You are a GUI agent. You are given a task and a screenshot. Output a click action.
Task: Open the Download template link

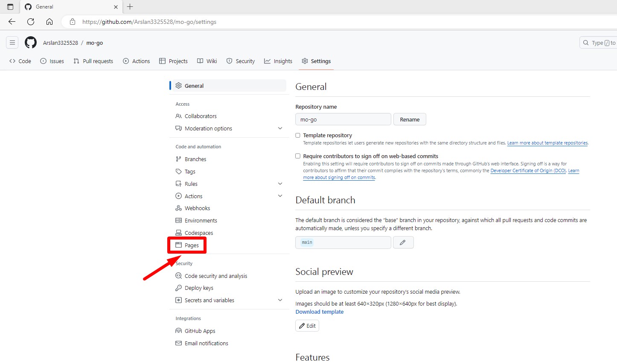pos(320,312)
